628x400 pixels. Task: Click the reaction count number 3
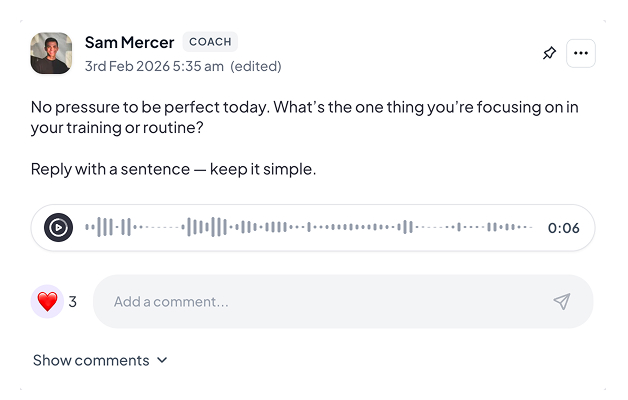[x=73, y=301]
